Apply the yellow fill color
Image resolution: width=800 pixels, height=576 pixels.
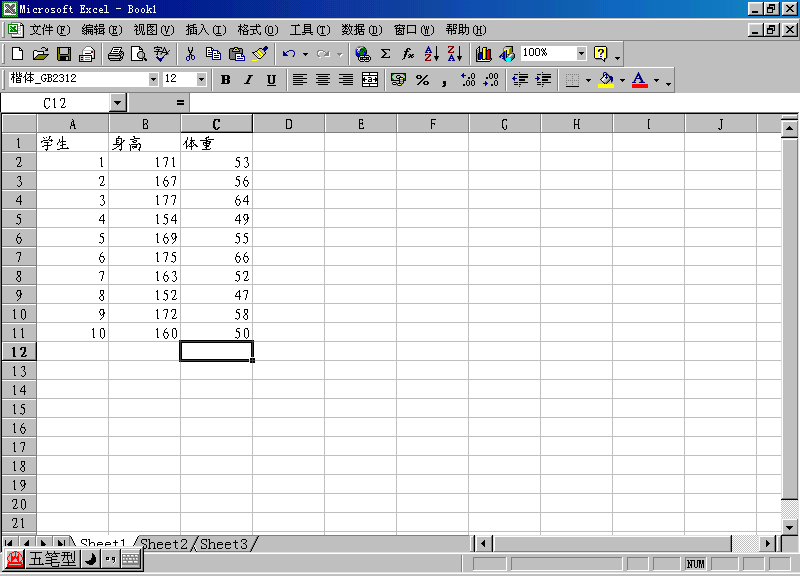(x=605, y=80)
